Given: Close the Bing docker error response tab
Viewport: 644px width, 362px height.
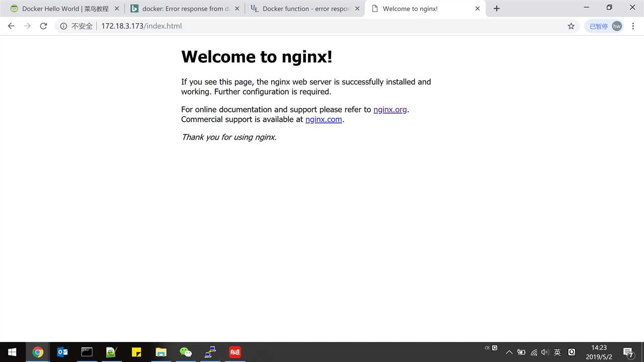Looking at the screenshot, I should 237,9.
